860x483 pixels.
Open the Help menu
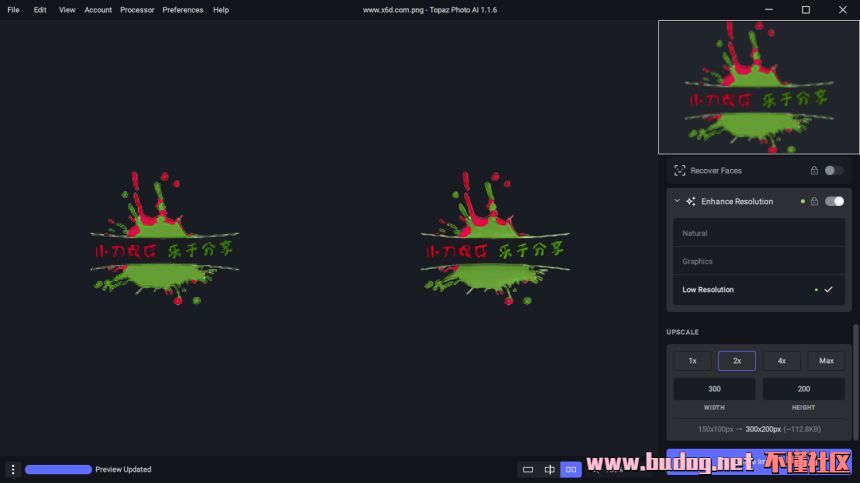tap(221, 10)
